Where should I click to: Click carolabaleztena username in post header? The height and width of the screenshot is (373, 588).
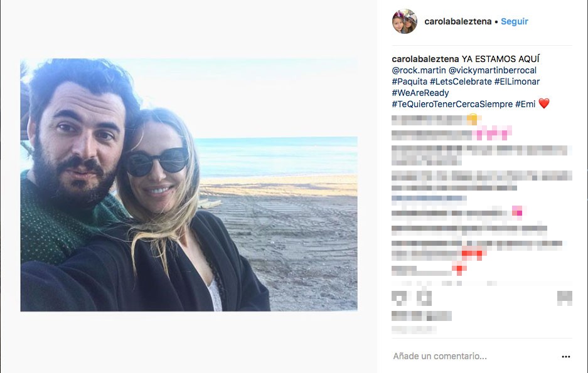pyautogui.click(x=458, y=22)
